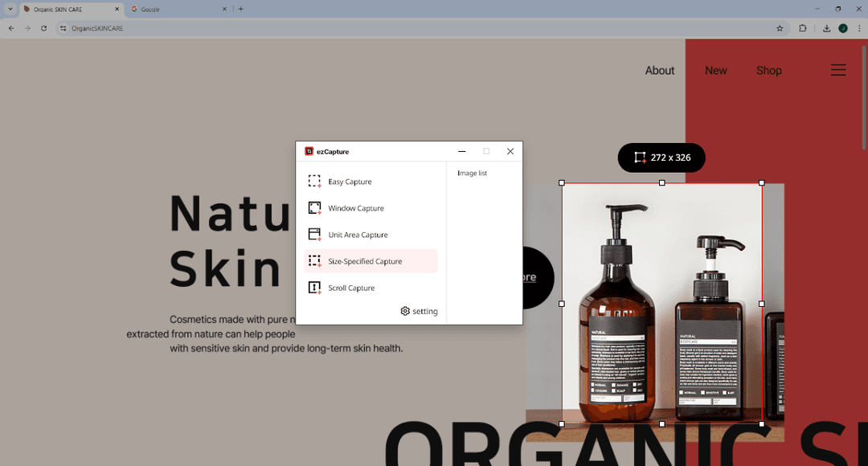Open the website hamburger menu
This screenshot has width=868, height=466.
pos(837,71)
